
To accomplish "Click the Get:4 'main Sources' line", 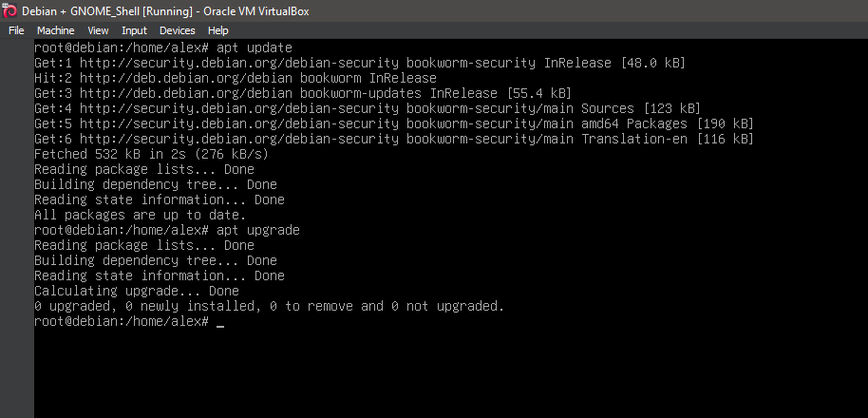I will coord(367,108).
